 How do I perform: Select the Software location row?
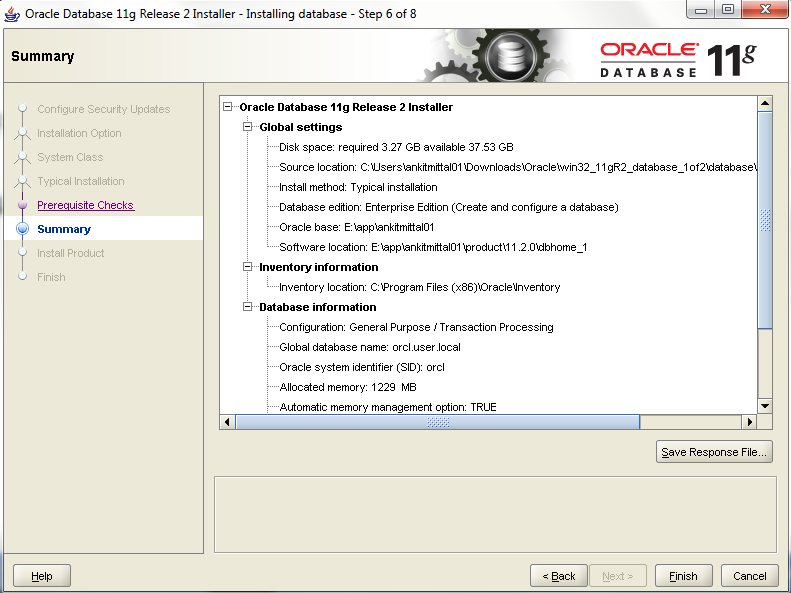433,247
